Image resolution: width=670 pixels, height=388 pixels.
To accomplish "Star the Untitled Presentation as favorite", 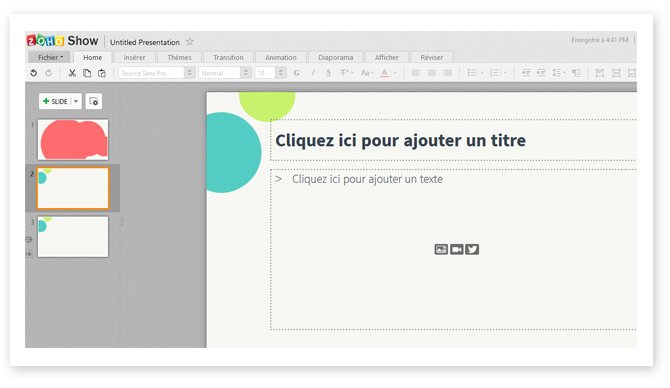I will tap(190, 41).
